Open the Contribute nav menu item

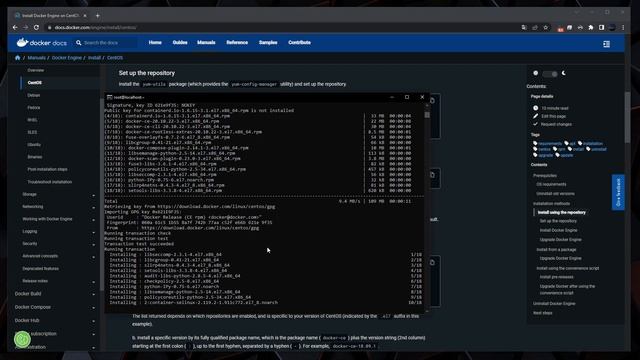[300, 42]
